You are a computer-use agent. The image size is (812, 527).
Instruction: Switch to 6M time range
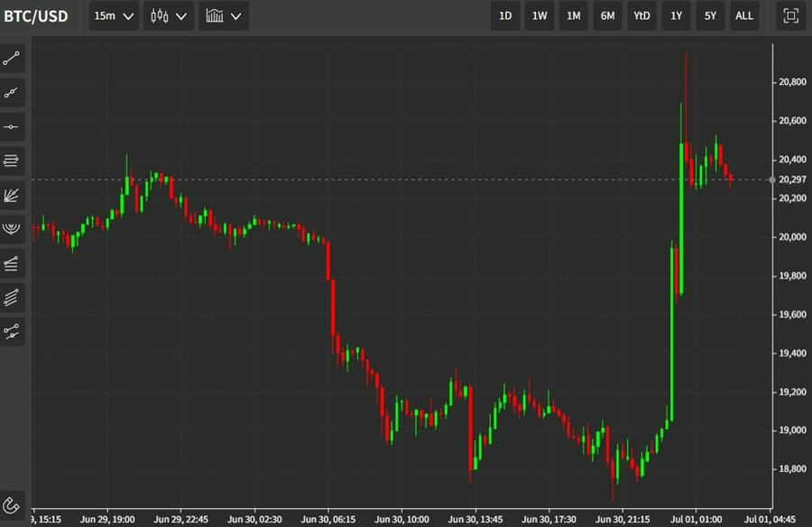click(x=607, y=15)
